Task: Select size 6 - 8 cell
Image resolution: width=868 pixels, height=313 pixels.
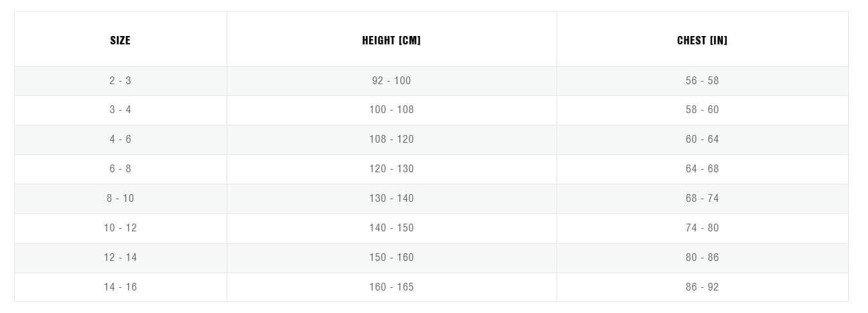Action: click(120, 168)
